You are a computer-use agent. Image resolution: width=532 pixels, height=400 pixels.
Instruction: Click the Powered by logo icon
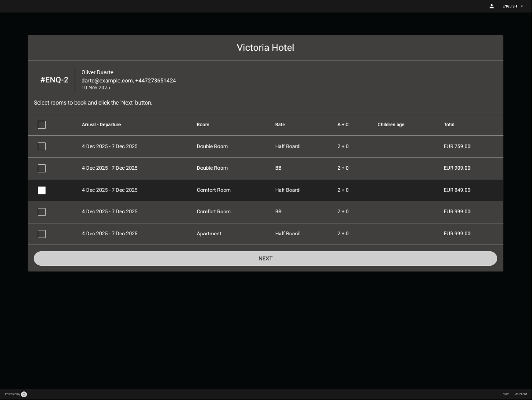point(24,394)
